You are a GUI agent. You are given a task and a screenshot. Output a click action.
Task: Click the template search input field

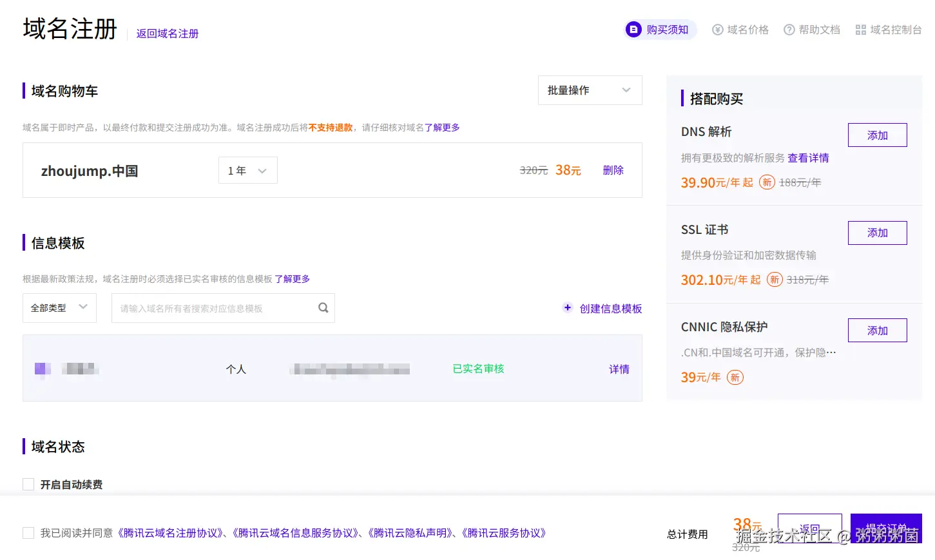[223, 308]
